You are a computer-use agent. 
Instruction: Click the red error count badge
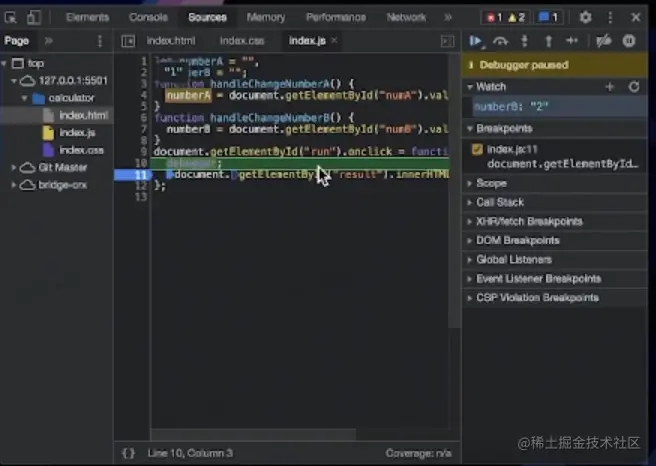pos(494,18)
